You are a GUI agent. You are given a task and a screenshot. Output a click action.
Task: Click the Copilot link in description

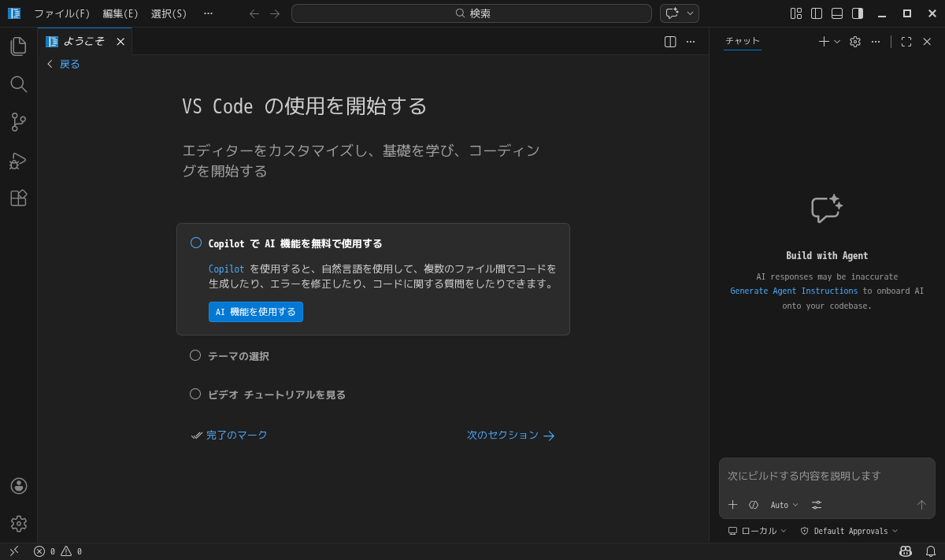[227, 269]
